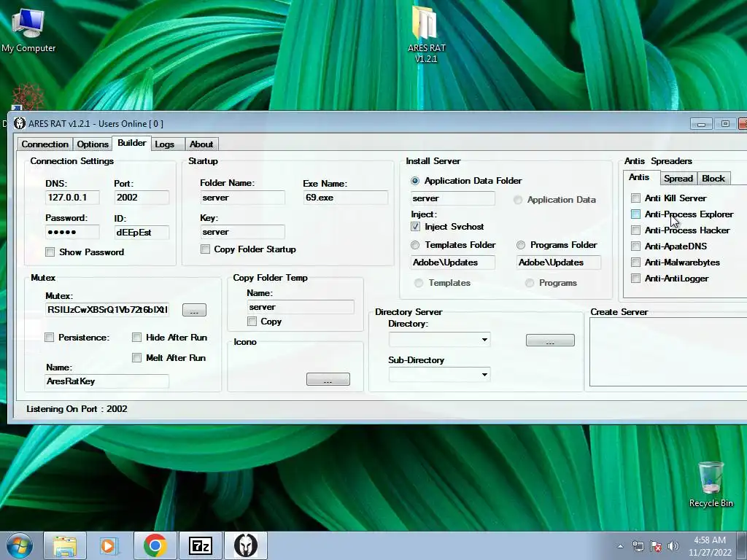Open the Action Center flag icon

(x=656, y=547)
